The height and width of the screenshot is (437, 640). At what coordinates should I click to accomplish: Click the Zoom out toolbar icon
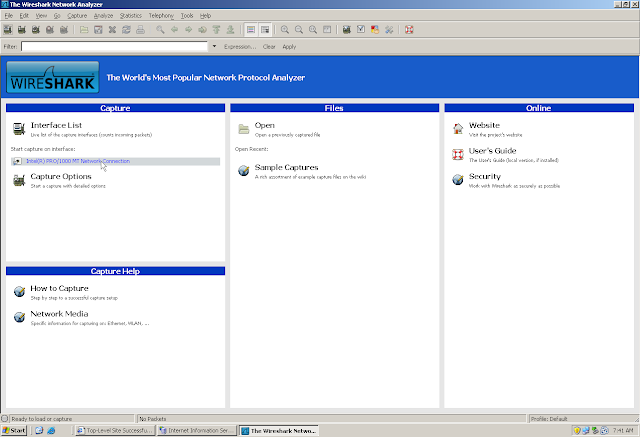tap(299, 30)
